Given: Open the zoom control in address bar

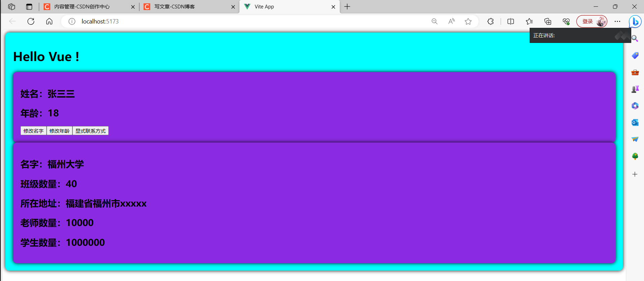Looking at the screenshot, I should [x=434, y=21].
